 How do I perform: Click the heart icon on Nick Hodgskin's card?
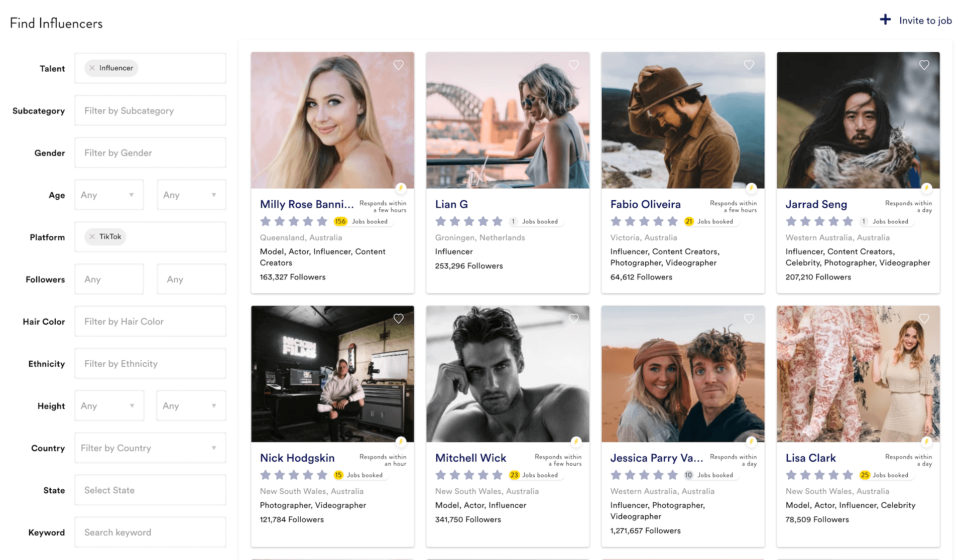pyautogui.click(x=398, y=318)
